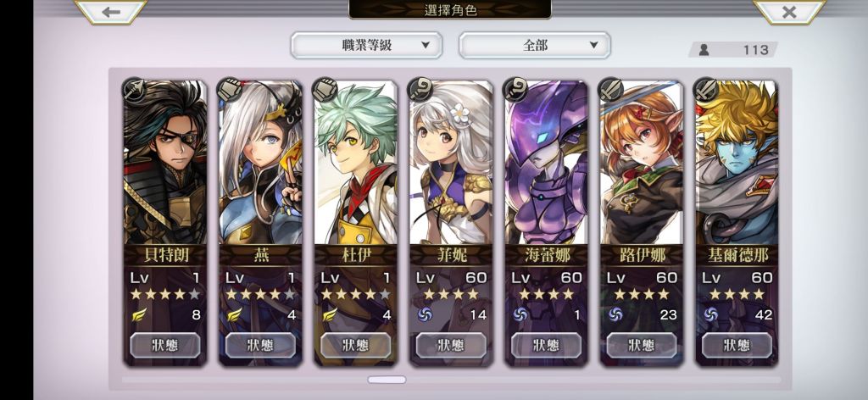Select the 海蕾娜 character portrait

click(547, 162)
